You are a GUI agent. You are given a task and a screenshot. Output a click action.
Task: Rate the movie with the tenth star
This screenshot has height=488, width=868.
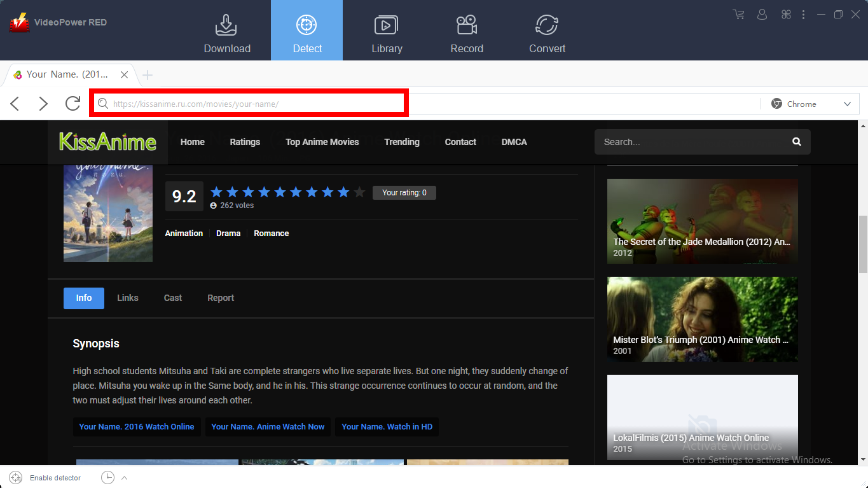pos(359,192)
